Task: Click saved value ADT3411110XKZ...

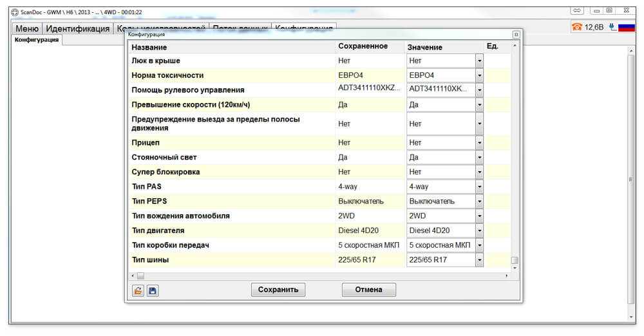Action: click(369, 88)
